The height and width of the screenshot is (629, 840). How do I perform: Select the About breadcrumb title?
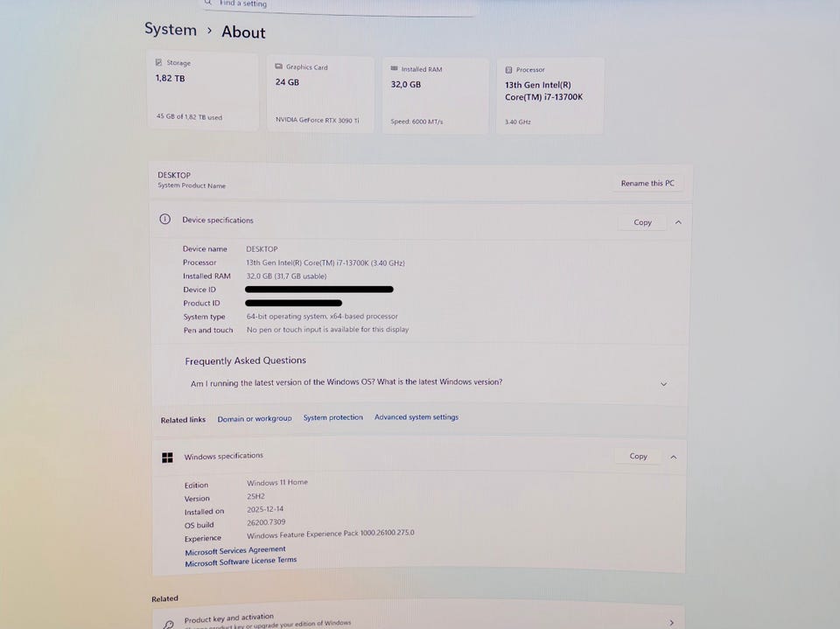pyautogui.click(x=244, y=32)
